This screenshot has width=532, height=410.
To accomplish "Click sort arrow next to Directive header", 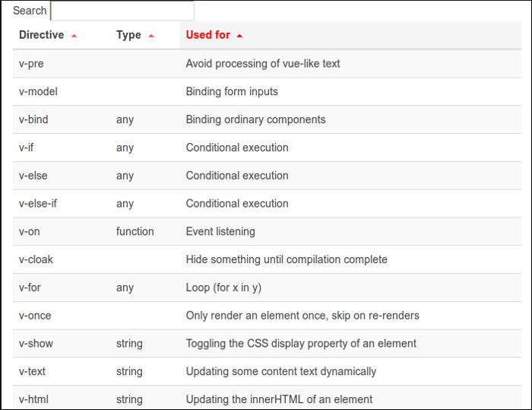I will 74,36.
